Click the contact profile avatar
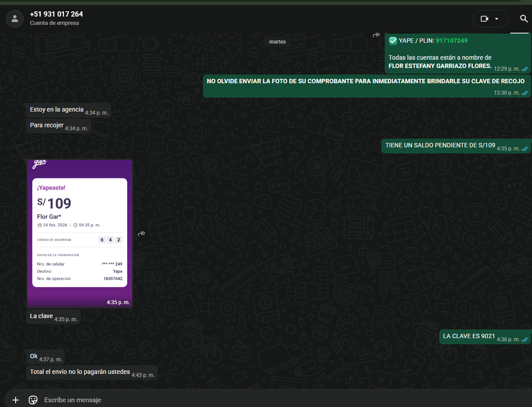Viewport: 532px width, 407px height. click(x=15, y=19)
